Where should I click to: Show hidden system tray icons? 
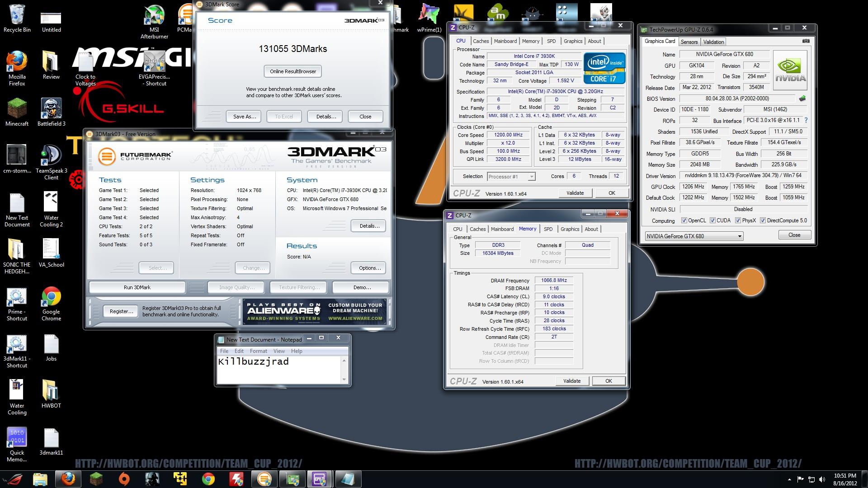[x=789, y=479]
